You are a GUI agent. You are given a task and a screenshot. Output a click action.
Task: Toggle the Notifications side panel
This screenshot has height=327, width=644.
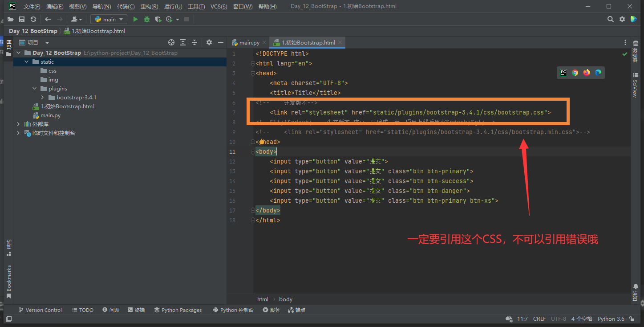(x=635, y=292)
